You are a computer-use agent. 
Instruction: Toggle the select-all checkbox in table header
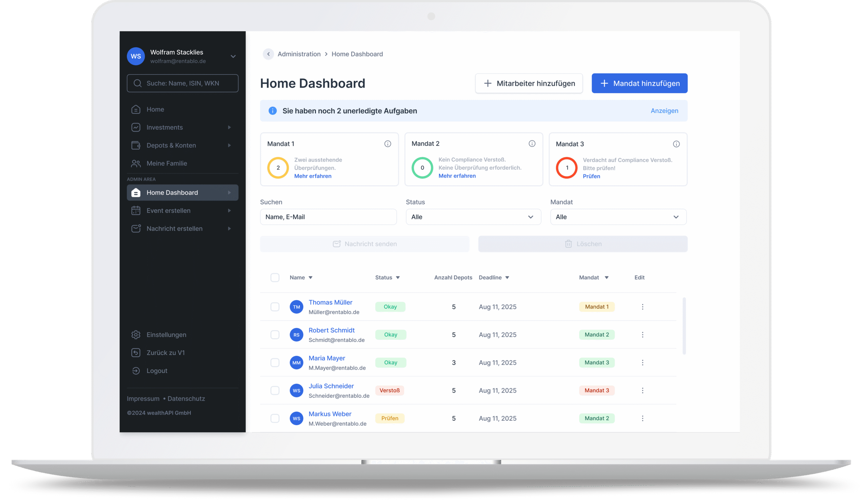pos(275,278)
